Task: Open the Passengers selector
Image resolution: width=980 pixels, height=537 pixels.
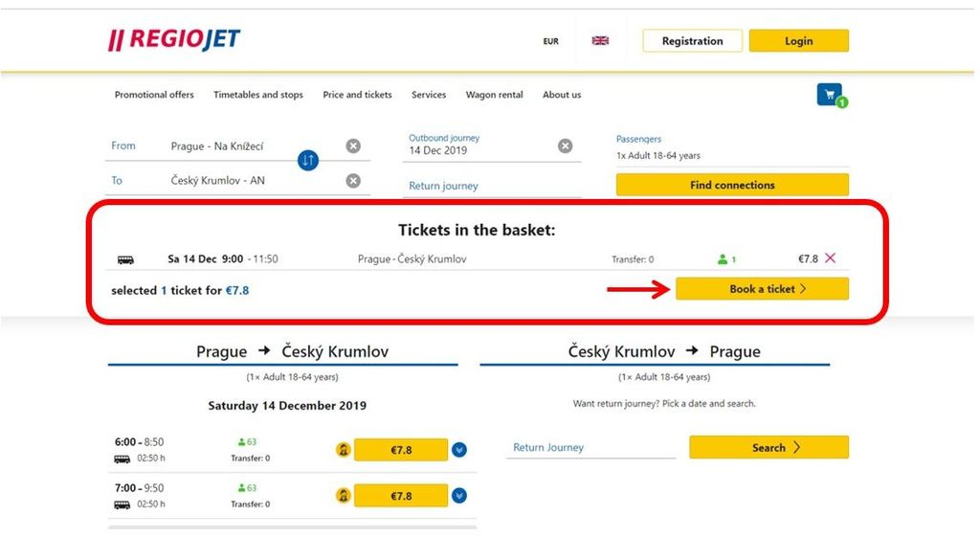Action: click(732, 148)
